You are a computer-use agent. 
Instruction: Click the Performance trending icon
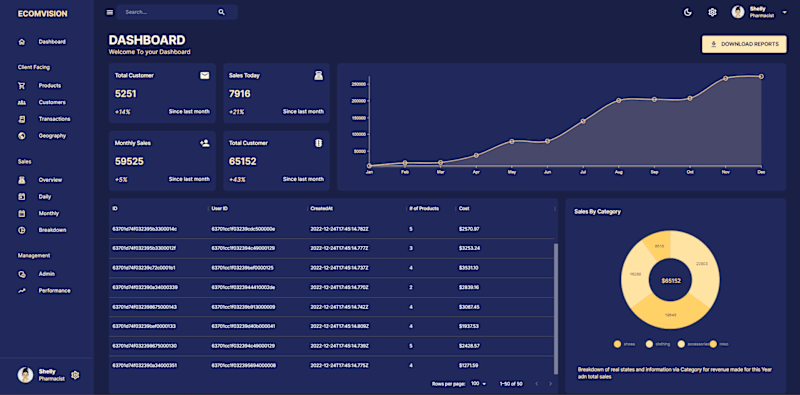coord(21,291)
